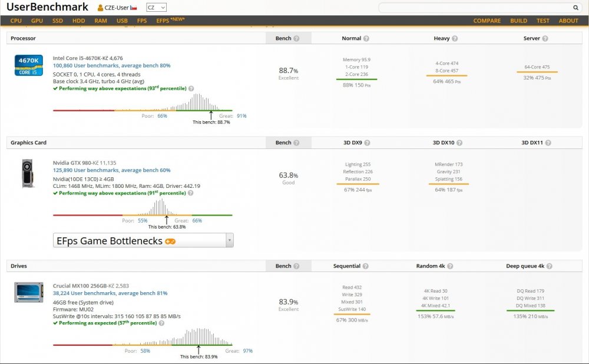Go to COMPARE in the navigation bar

(487, 21)
